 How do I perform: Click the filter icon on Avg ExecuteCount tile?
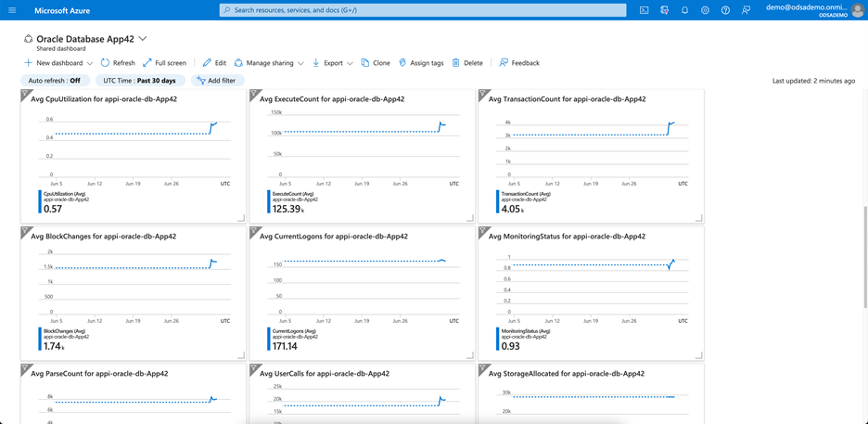pyautogui.click(x=253, y=94)
